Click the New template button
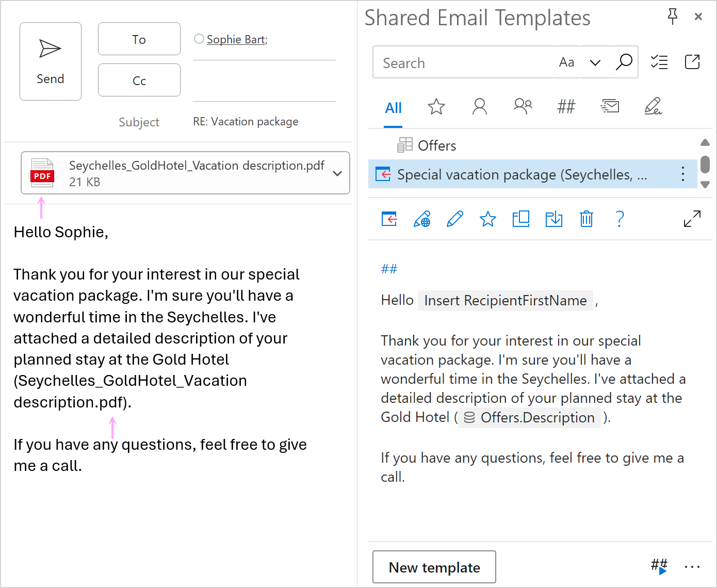The image size is (717, 588). coord(434,567)
